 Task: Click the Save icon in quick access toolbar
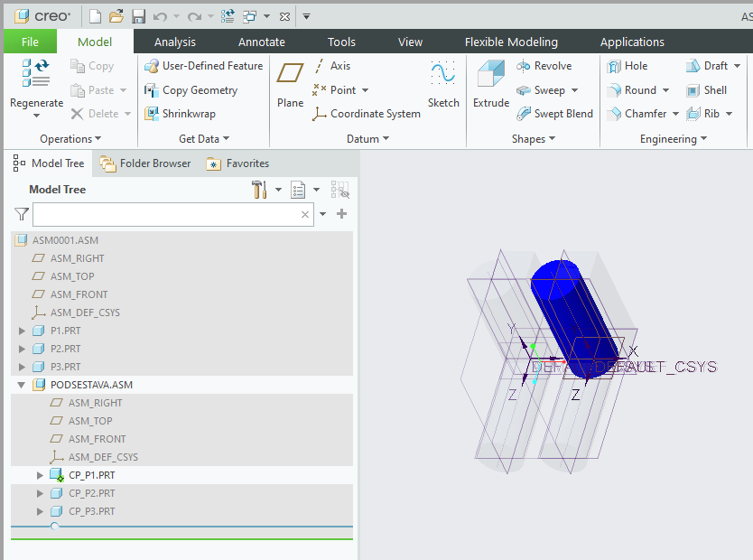(138, 16)
